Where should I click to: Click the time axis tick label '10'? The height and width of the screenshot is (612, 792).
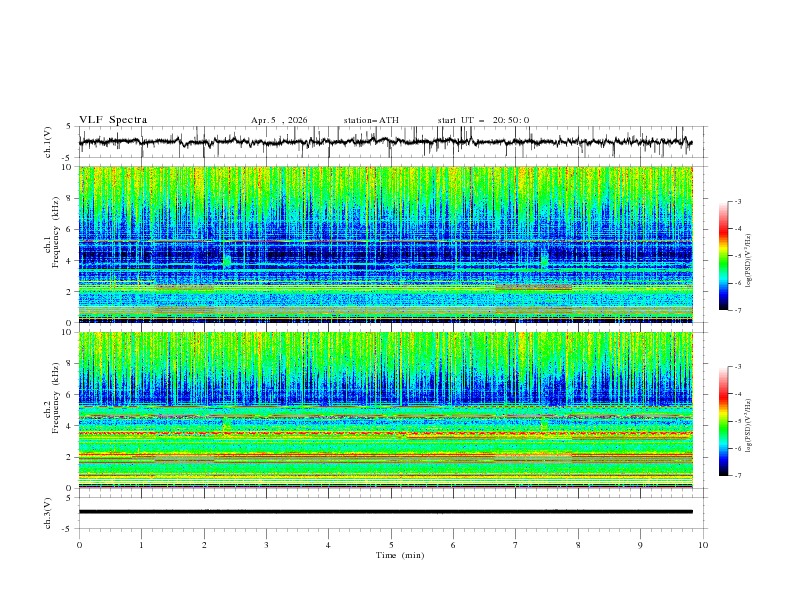(703, 545)
